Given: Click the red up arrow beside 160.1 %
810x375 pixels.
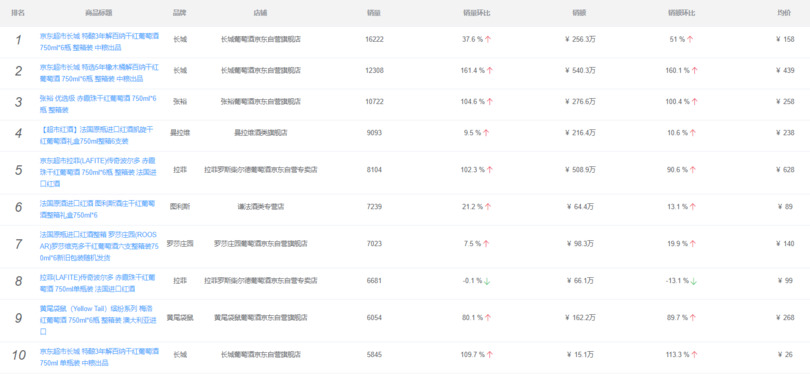Looking at the screenshot, I should click(694, 70).
